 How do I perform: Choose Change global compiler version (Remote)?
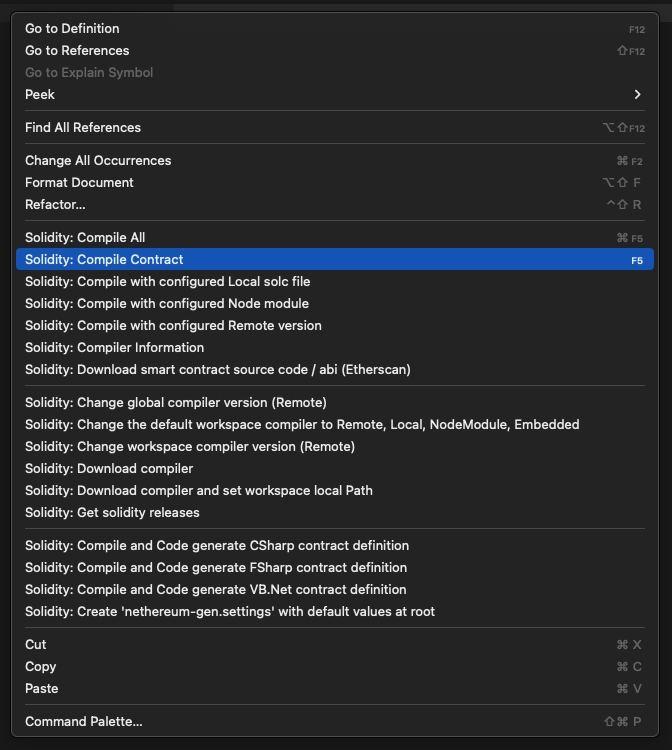[335, 402]
